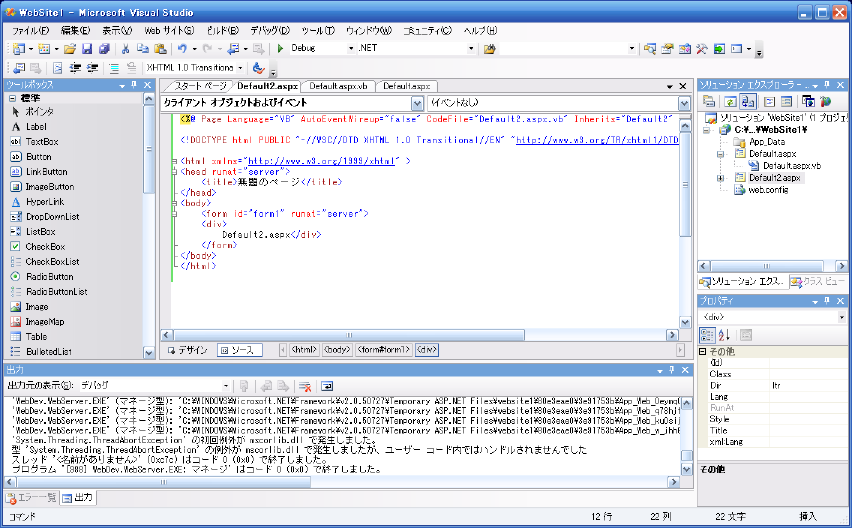Open the .NET platform dropdown
Image resolution: width=852 pixels, height=528 pixels.
[x=471, y=49]
